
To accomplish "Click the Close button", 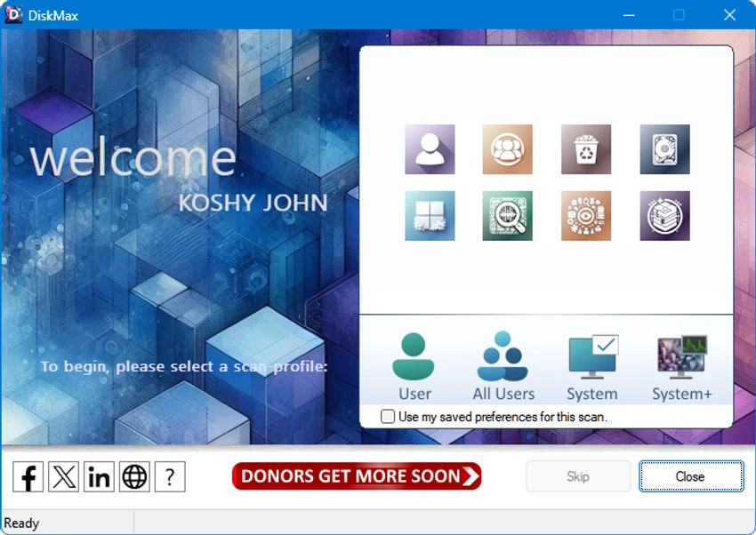I will (x=691, y=476).
